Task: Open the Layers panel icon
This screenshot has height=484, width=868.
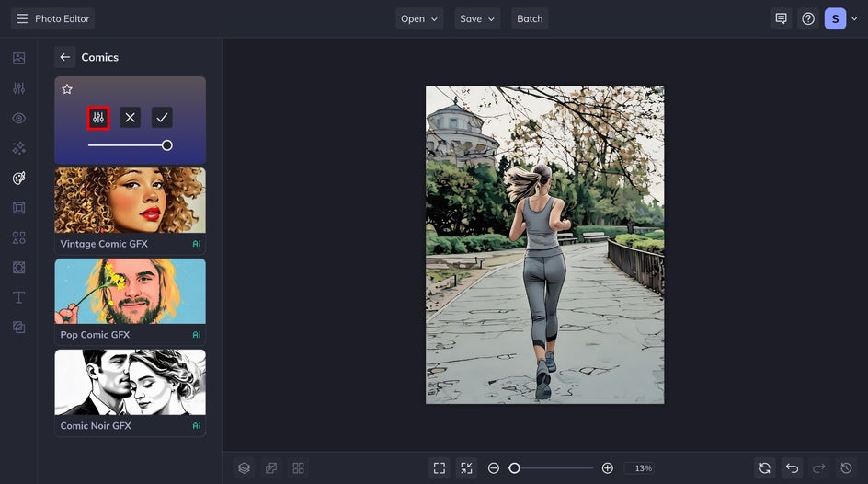Action: pyautogui.click(x=245, y=468)
